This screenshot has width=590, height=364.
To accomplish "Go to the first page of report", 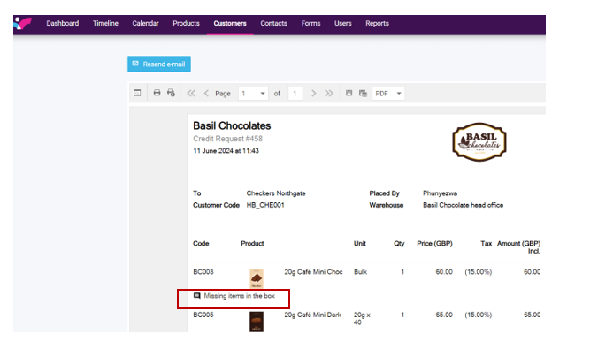I will 191,93.
